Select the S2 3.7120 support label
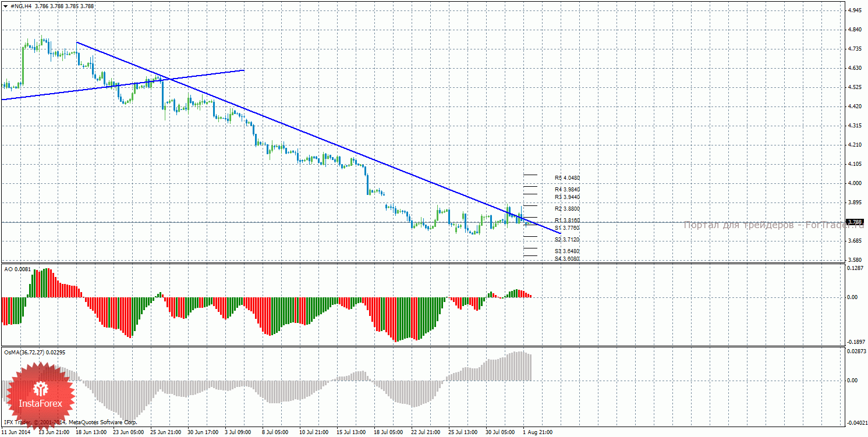Viewport: 868px width, 437px height. [567, 240]
